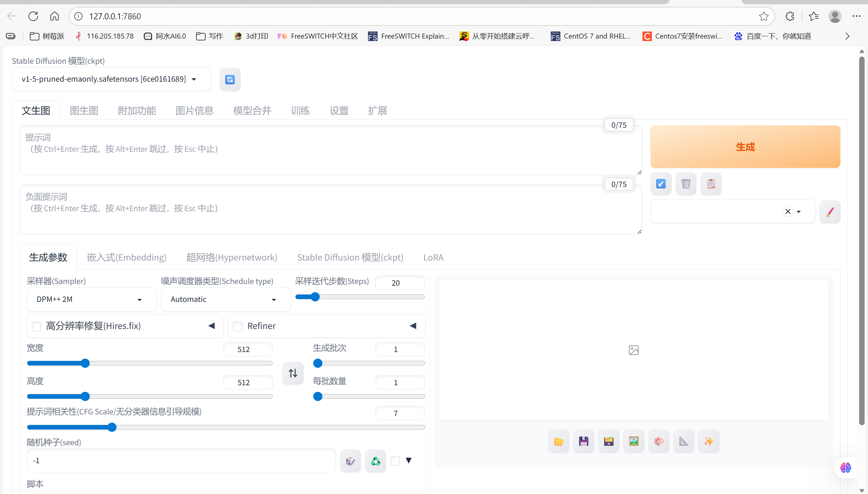The image size is (868, 494).
Task: Open the LoRA tab
Action: [433, 257]
